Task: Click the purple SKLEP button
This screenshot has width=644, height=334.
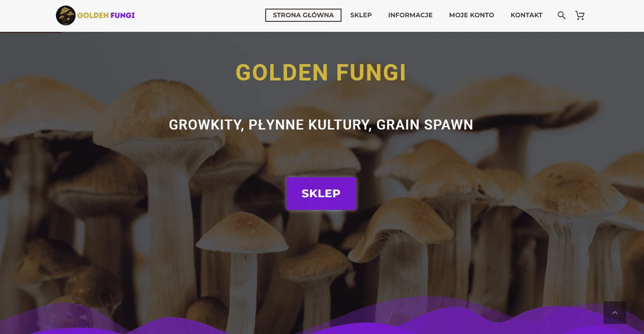Action: 321,194
